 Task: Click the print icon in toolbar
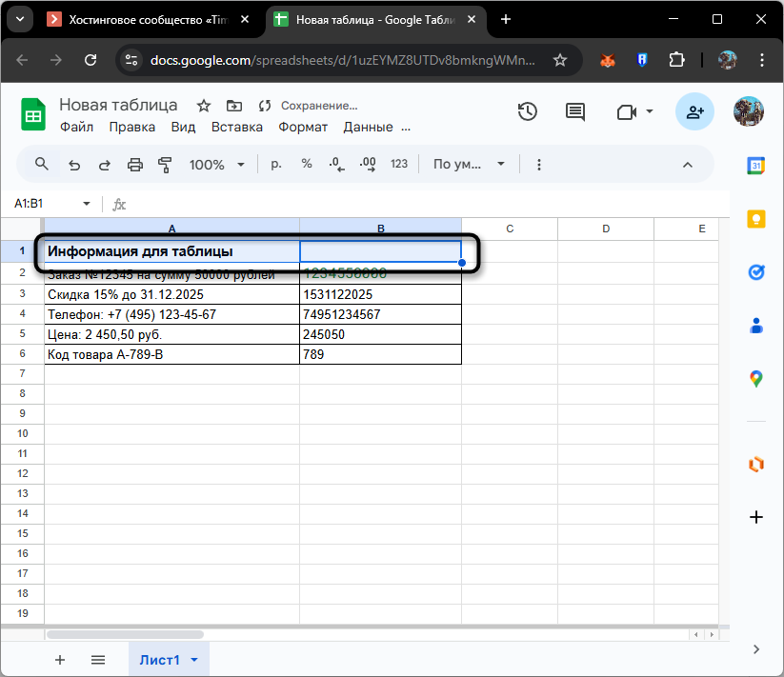pyautogui.click(x=135, y=165)
